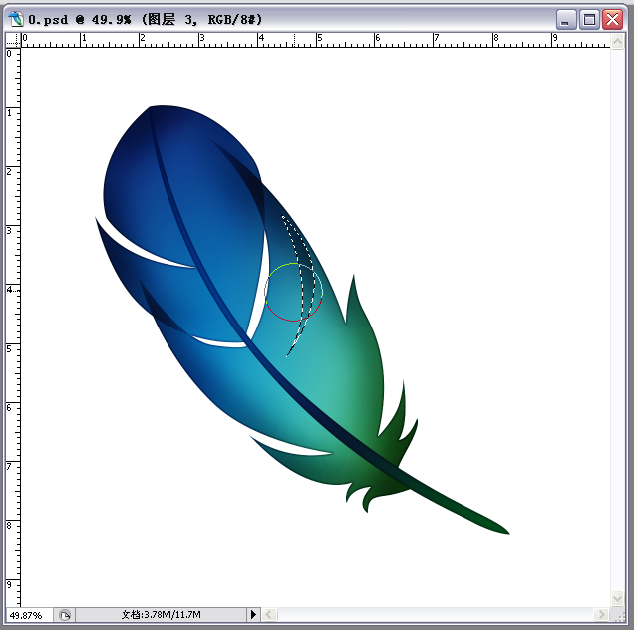Minimize the 0.psd document window

point(566,19)
